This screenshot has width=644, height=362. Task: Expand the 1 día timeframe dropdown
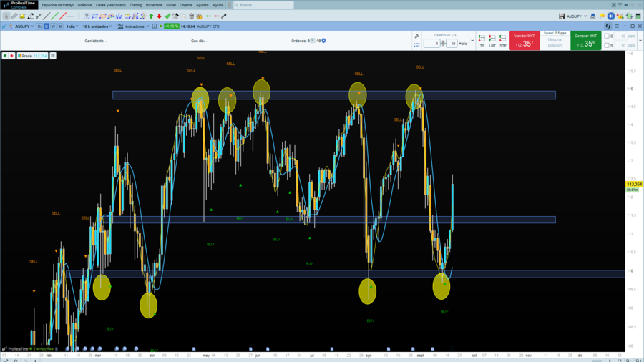click(72, 26)
